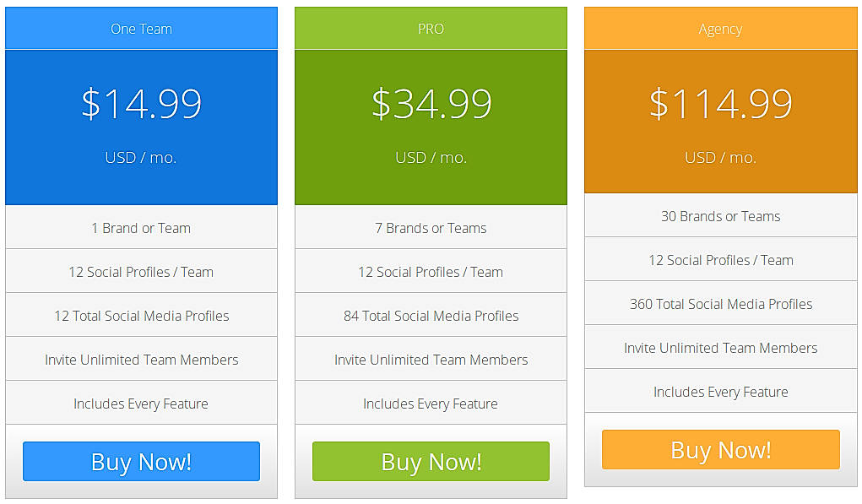Select the PRO plan header

[x=431, y=29]
